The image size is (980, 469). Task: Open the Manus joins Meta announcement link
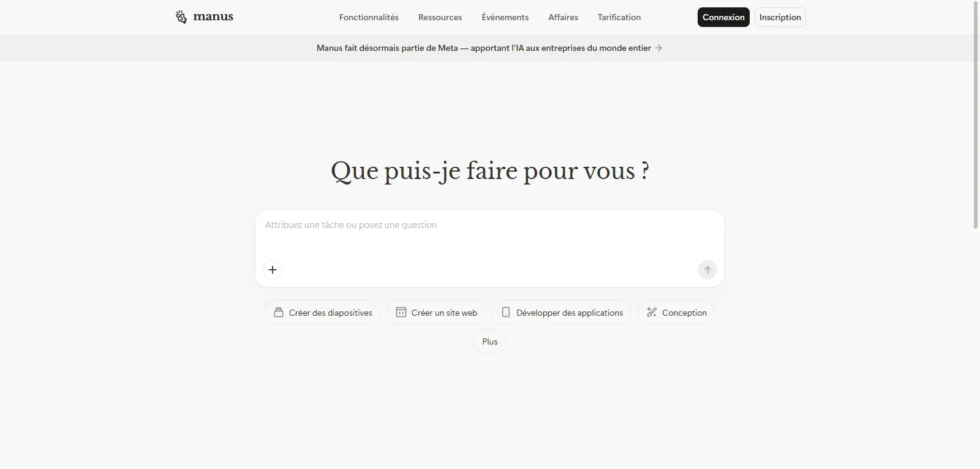point(483,48)
